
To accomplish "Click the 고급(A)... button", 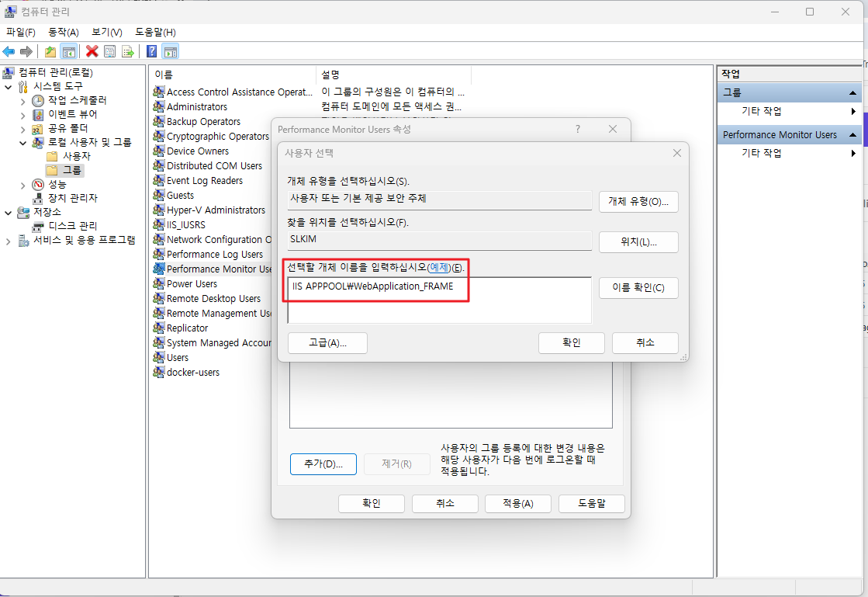I will [x=327, y=342].
